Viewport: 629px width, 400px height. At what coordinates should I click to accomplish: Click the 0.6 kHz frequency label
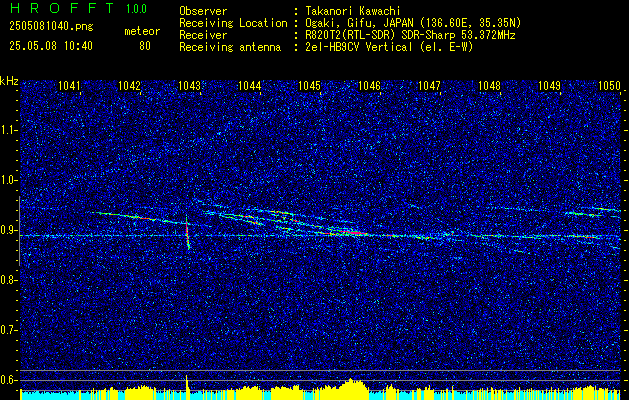(x=9, y=380)
